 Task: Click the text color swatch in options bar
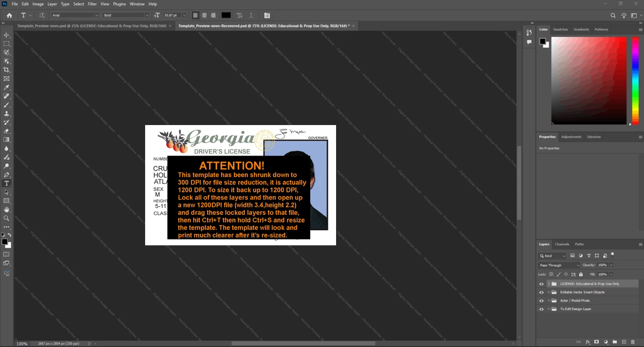pos(226,15)
